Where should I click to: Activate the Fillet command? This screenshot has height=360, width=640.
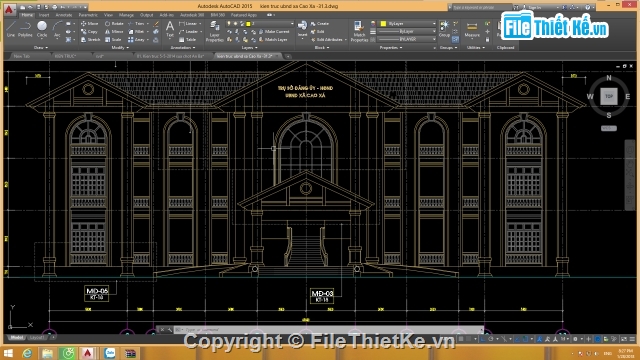coord(137,31)
